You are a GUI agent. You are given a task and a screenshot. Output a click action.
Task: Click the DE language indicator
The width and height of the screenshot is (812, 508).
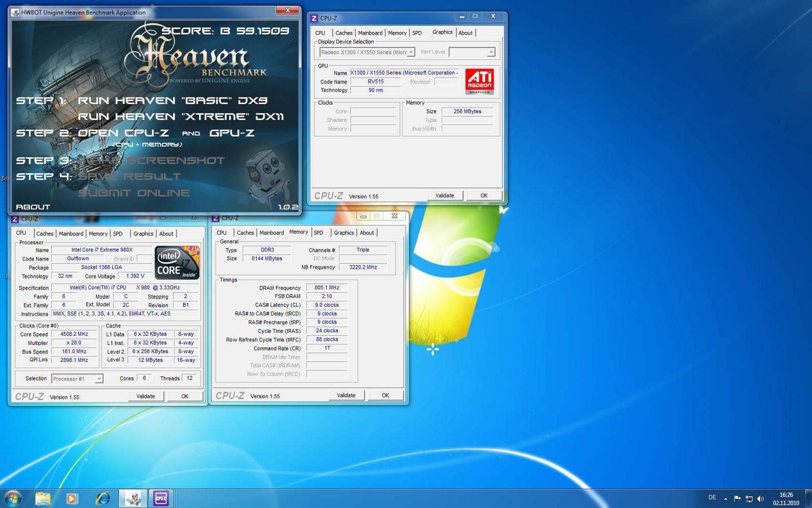coord(712,497)
